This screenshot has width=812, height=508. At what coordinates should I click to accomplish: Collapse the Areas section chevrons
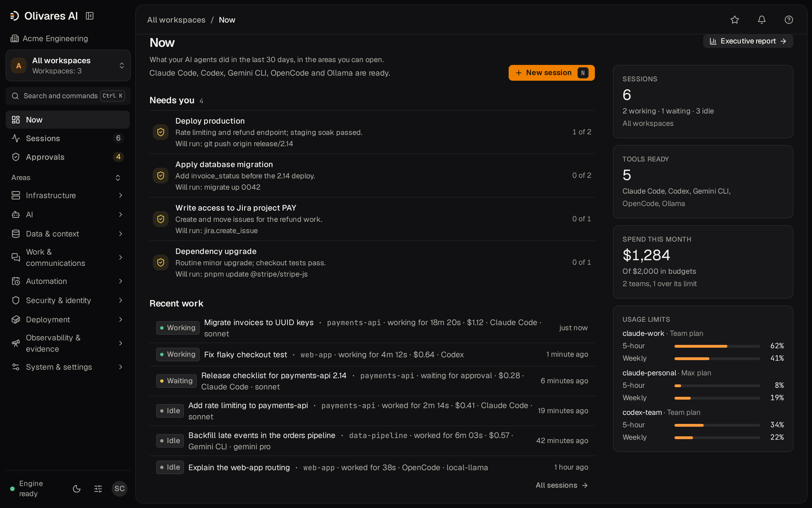[x=118, y=178]
